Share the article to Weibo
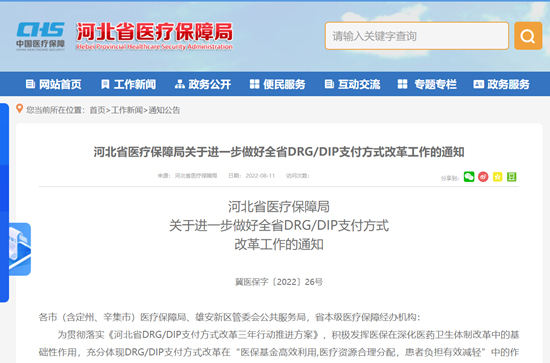This screenshot has width=550, height=363. [x=483, y=177]
